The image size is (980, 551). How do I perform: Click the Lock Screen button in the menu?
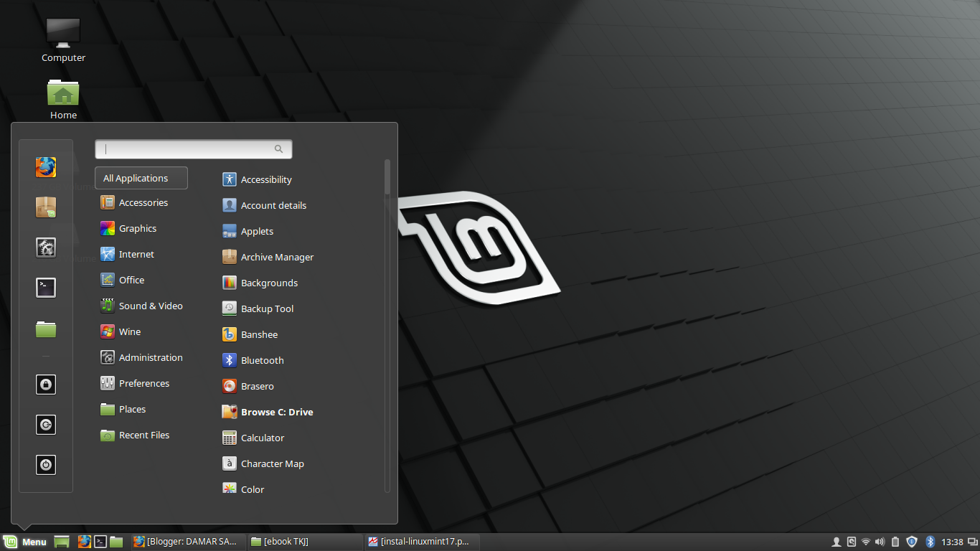pos(46,385)
